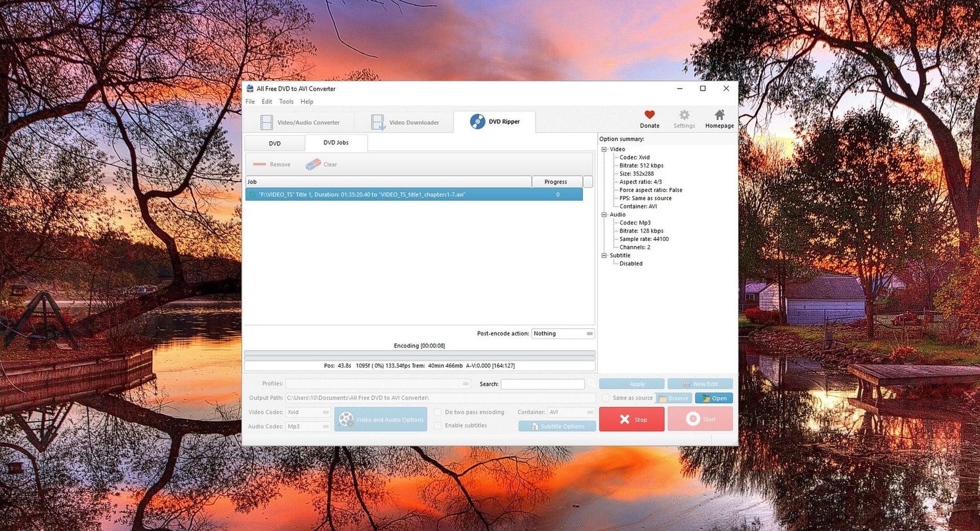The image size is (980, 531).
Task: Collapse the Subtitle tree node
Action: [605, 256]
